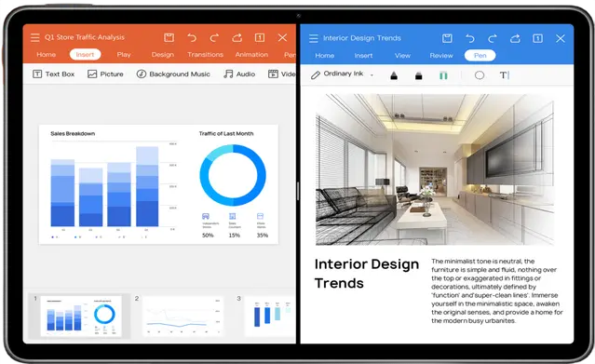Open hamburger menu in Interior Design Trends
This screenshot has height=364, width=595.
pos(314,38)
